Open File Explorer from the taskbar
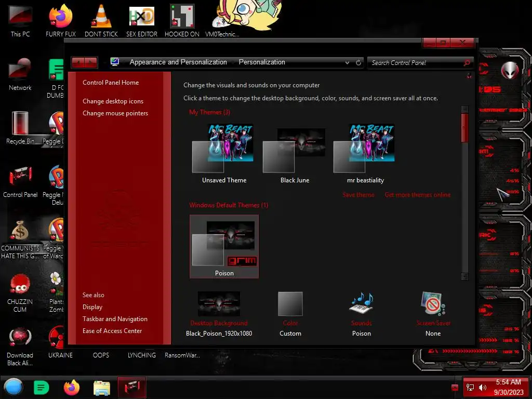Image resolution: width=532 pixels, height=399 pixels. point(102,388)
